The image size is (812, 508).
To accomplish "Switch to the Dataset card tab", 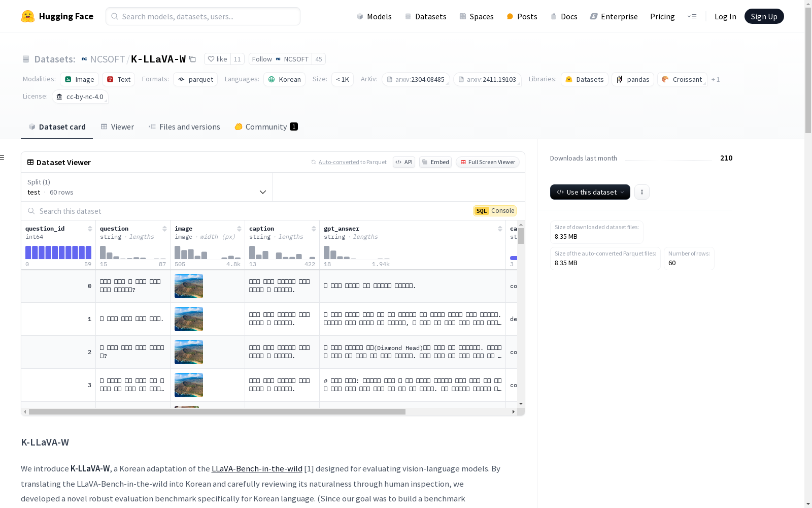I will (x=57, y=127).
